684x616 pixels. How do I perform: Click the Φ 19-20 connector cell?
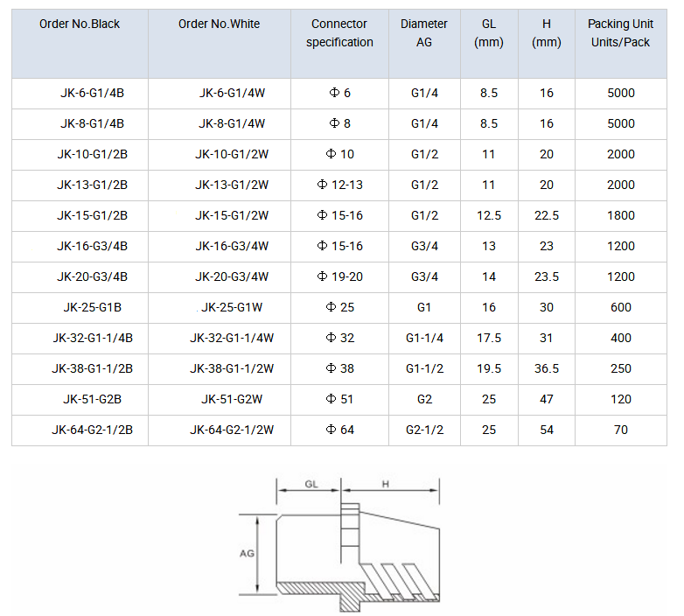(339, 276)
